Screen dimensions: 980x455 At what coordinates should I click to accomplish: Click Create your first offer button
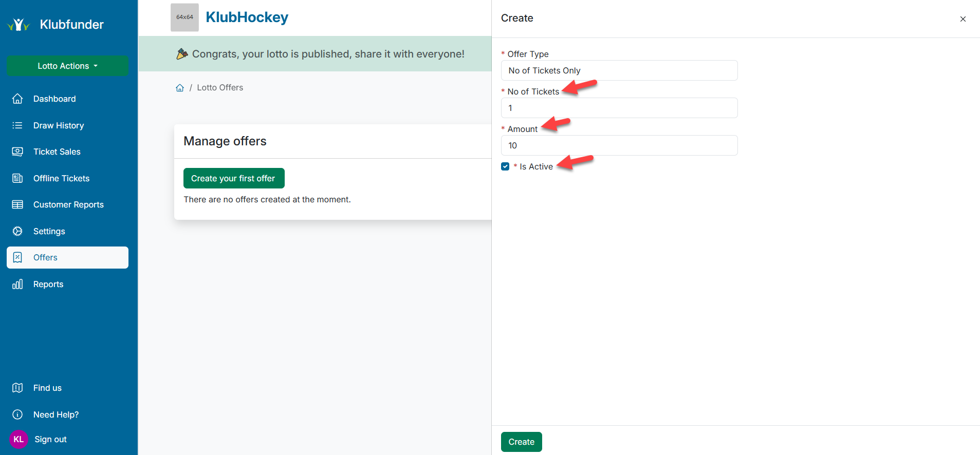(x=234, y=178)
